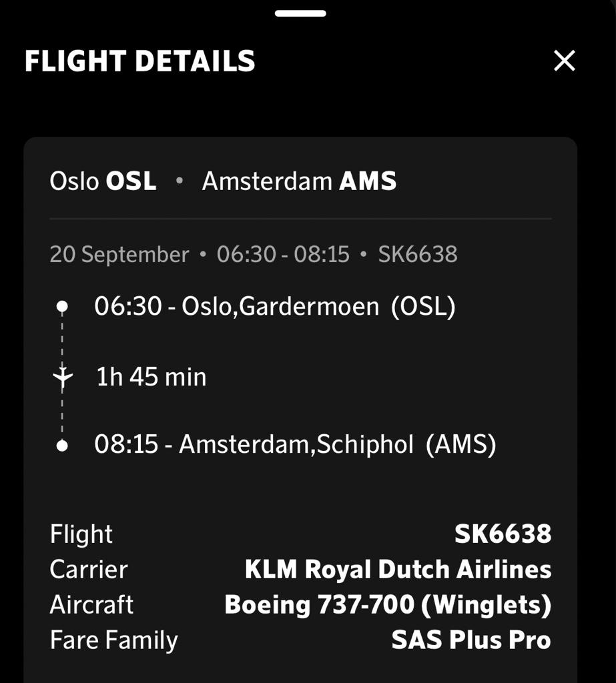
Task: Click KLM Royal Dutch Airlines carrier value
Action: (398, 570)
